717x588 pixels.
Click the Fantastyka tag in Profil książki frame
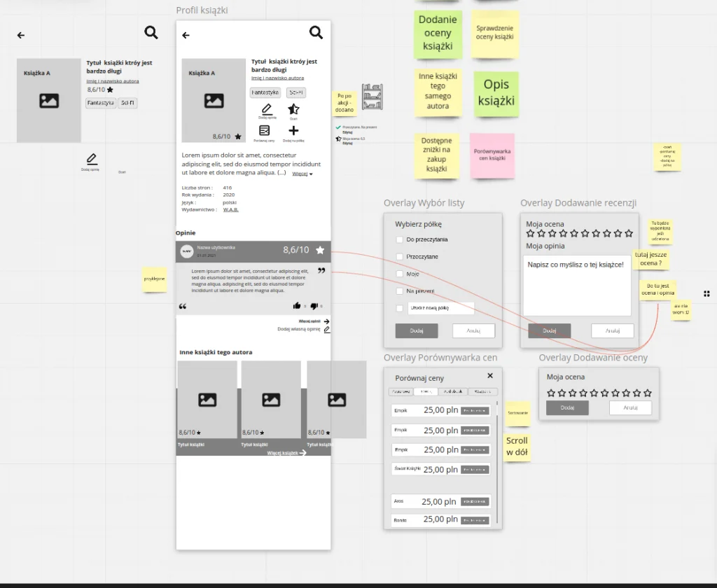(x=265, y=92)
